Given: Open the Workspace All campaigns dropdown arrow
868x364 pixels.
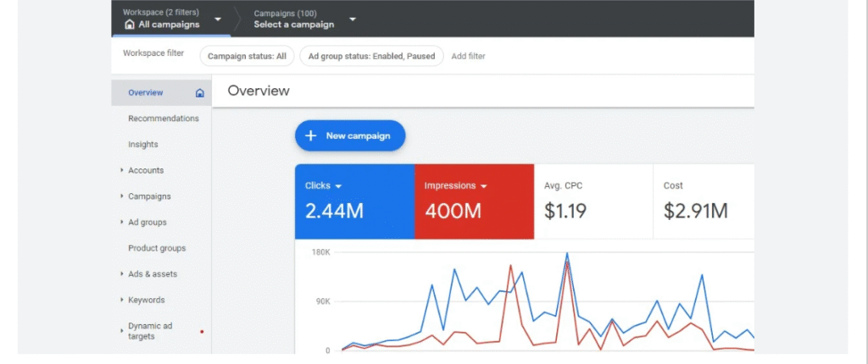Looking at the screenshot, I should click(x=218, y=19).
